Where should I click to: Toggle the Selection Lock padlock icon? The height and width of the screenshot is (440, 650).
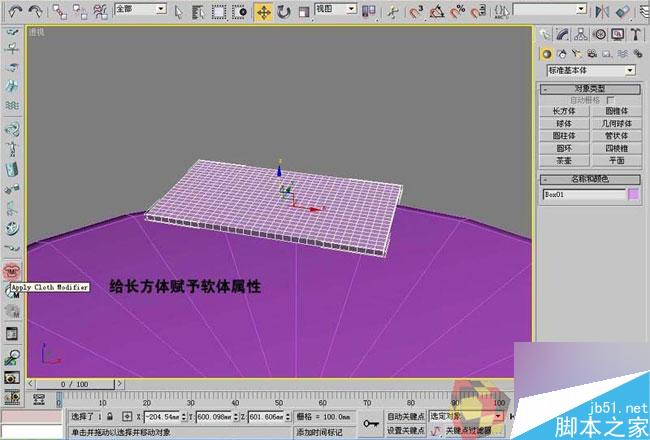pyautogui.click(x=110, y=416)
